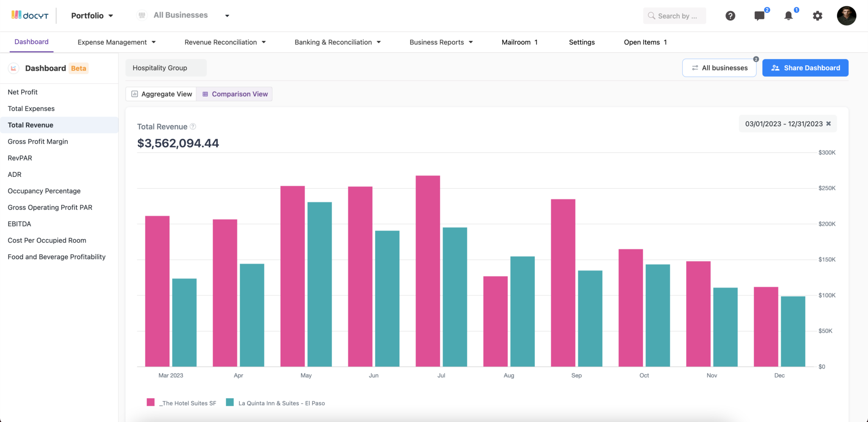Viewport: 868px width, 422px height.
Task: Go to the Dashboard tab
Action: 31,42
